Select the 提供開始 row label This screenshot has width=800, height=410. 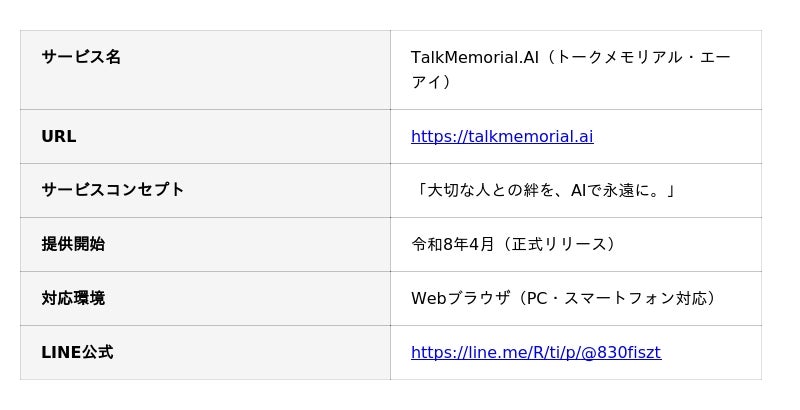pos(73,244)
